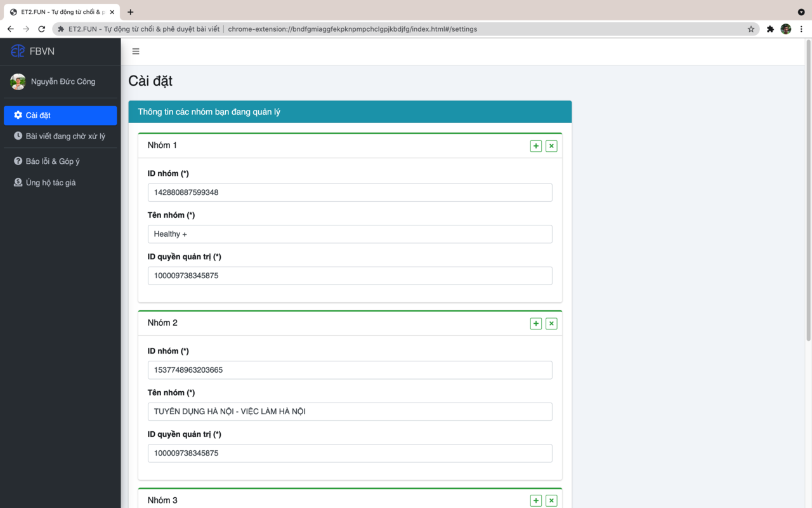This screenshot has width=812, height=508.
Task: Click the question mark icon for Báo lỗi
Action: pos(18,161)
